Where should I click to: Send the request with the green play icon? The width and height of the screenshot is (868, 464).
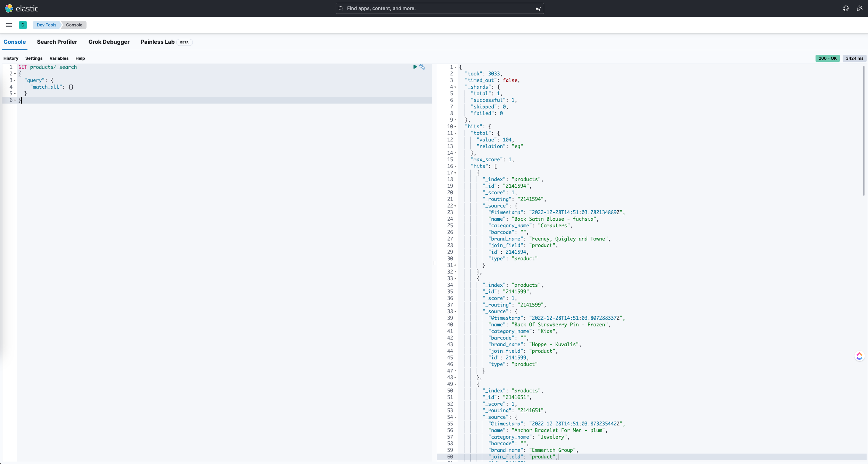pos(415,67)
